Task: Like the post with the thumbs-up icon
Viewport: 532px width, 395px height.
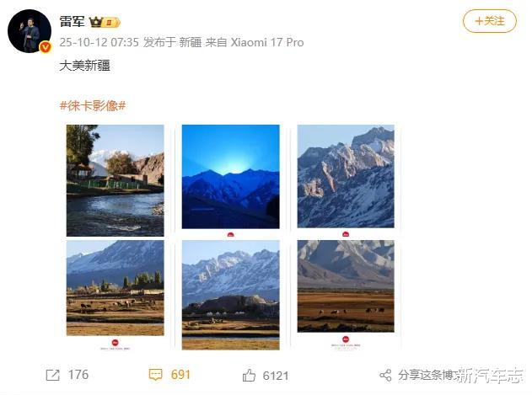Action: (x=249, y=376)
